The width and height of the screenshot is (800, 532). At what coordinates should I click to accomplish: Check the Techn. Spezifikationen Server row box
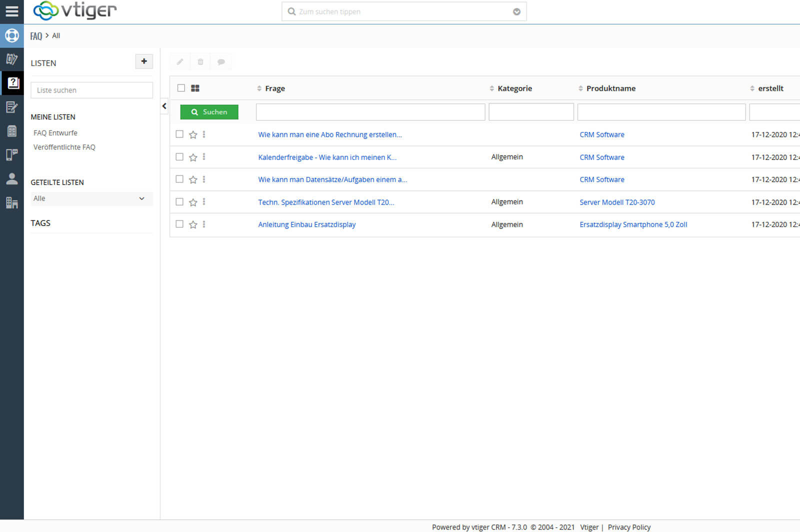click(x=179, y=202)
